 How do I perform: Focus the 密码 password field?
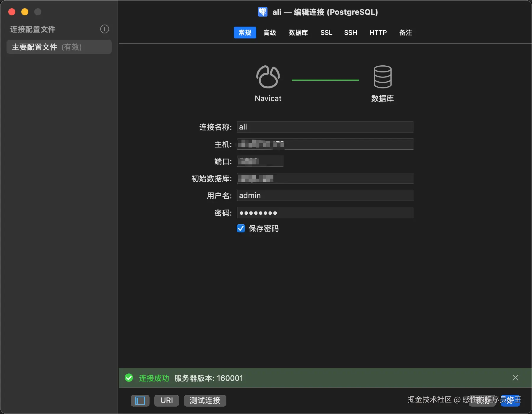coord(325,213)
